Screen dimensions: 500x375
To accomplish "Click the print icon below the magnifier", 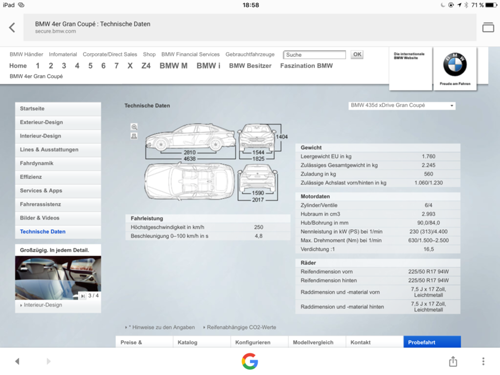I will click(x=134, y=136).
